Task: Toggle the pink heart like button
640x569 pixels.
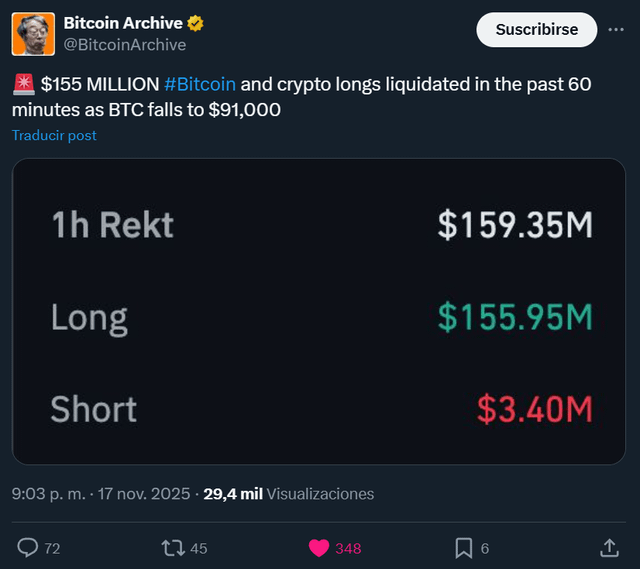Action: (319, 548)
